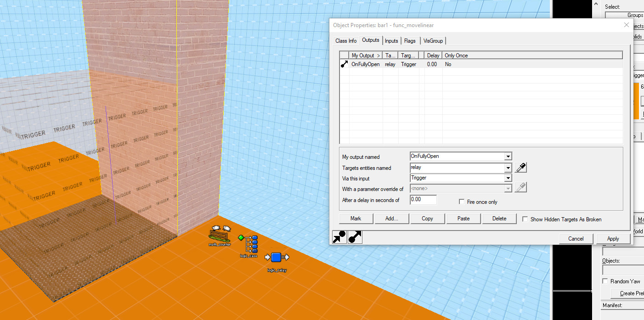The width and height of the screenshot is (644, 320).
Task: Open the My output named dropdown
Action: click(x=508, y=156)
